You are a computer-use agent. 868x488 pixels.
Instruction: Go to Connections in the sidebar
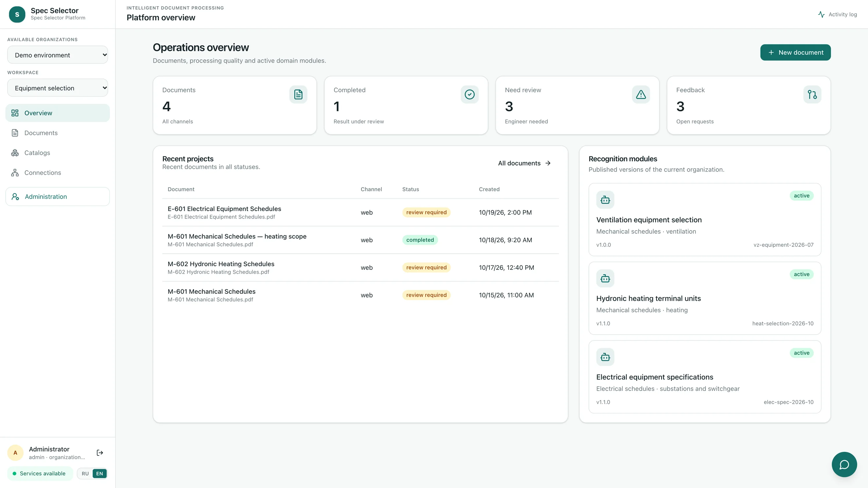coord(58,173)
